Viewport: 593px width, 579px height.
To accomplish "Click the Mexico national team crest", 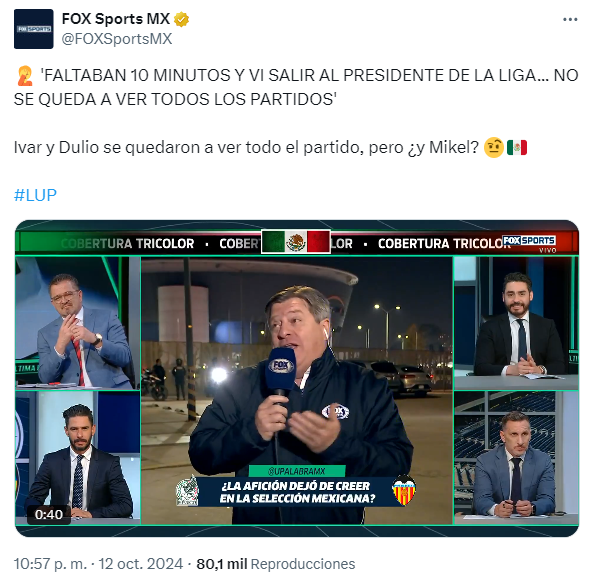I will coord(187,491).
